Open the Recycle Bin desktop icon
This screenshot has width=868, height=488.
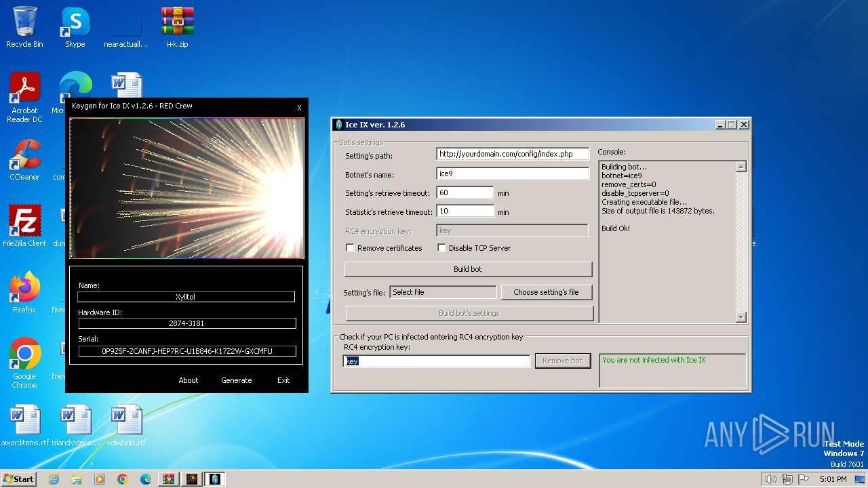coord(24,27)
